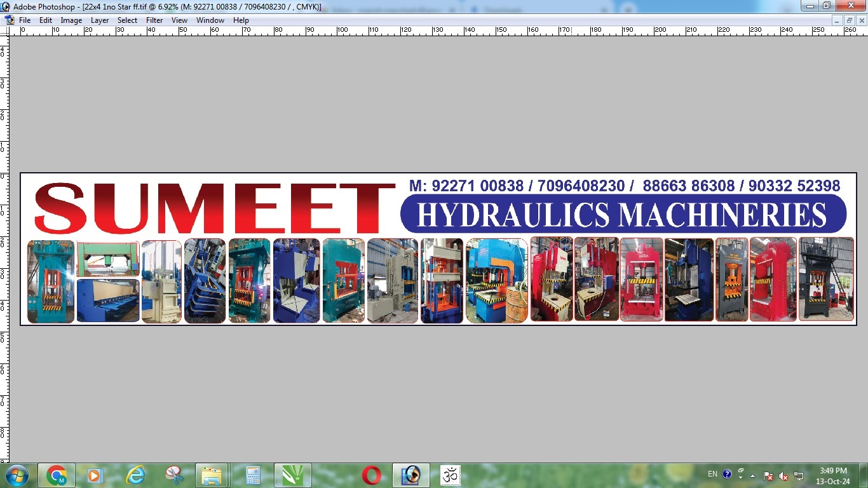The image size is (868, 488).
Task: Open the Action Center flag icon
Action: point(768,476)
